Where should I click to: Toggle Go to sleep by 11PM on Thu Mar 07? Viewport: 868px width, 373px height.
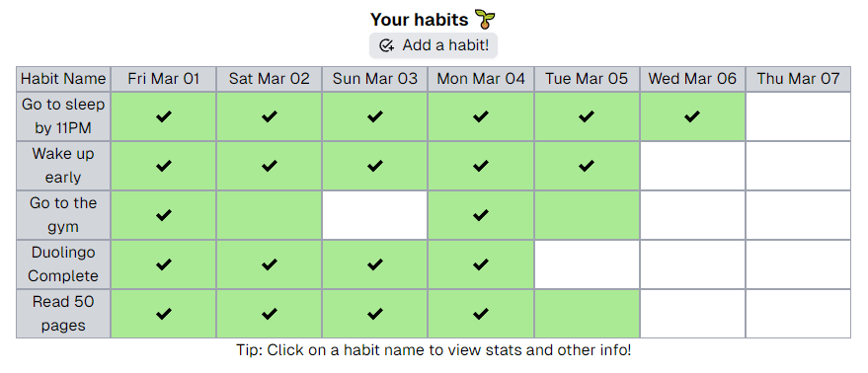coord(798,116)
